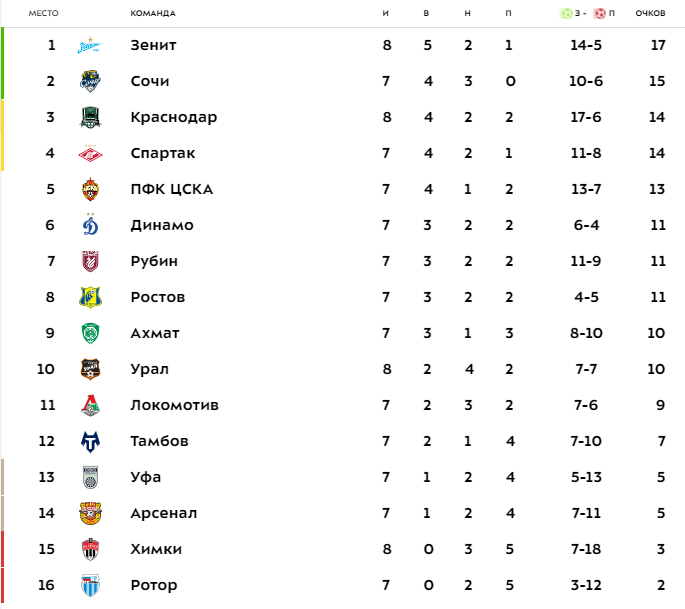
Task: Click the Lokomotiv red-green logo
Action: (x=90, y=405)
